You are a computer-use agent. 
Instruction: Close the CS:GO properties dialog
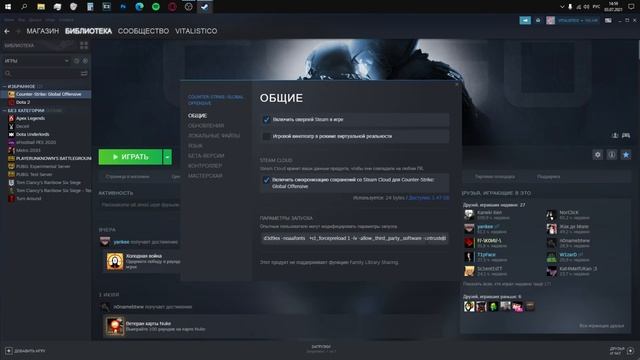(x=457, y=84)
